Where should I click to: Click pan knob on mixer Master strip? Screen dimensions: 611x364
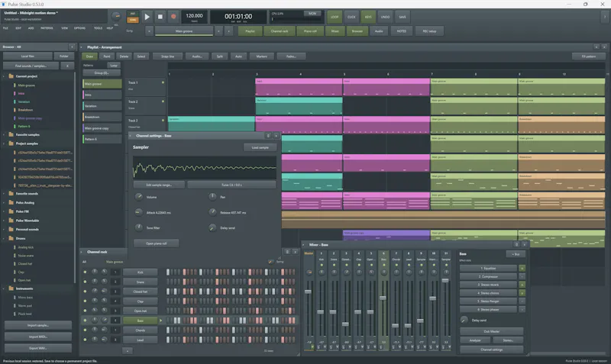(309, 272)
